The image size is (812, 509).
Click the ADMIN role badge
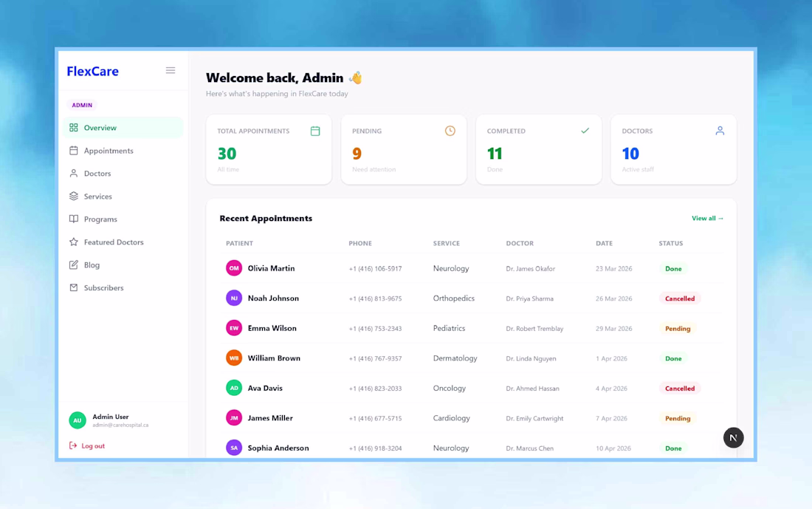pos(82,105)
